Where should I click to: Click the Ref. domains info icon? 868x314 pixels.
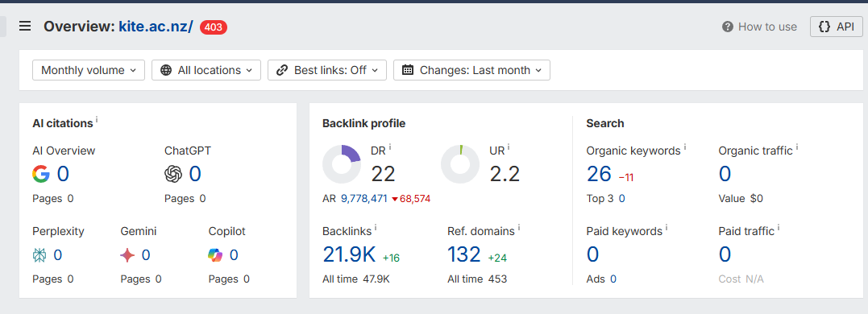pyautogui.click(x=519, y=228)
